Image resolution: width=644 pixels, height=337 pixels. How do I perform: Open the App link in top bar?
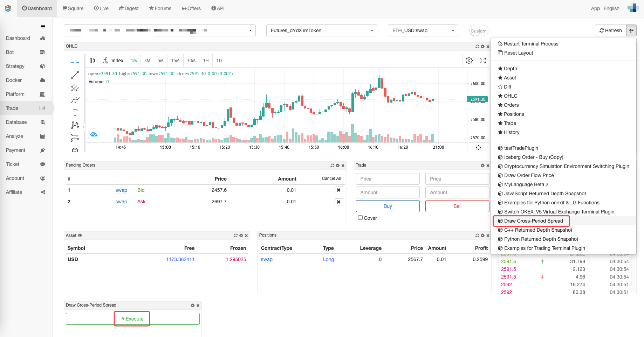pyautogui.click(x=595, y=8)
